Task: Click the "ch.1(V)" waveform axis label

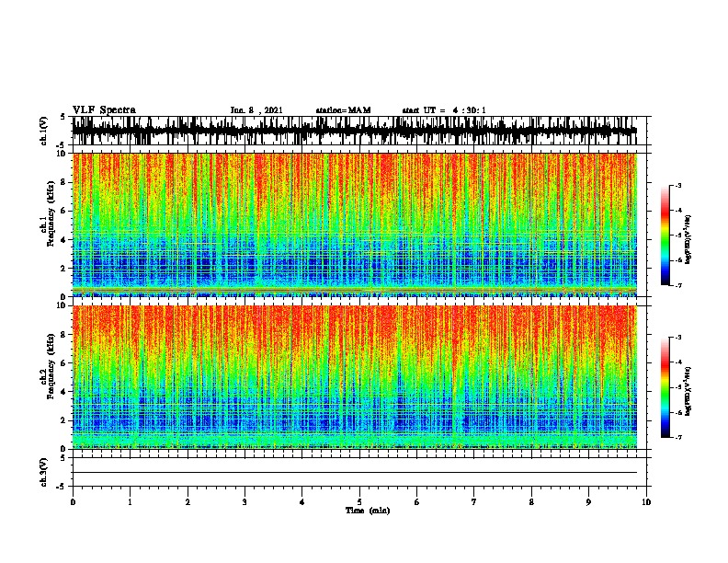Action: pos(44,131)
